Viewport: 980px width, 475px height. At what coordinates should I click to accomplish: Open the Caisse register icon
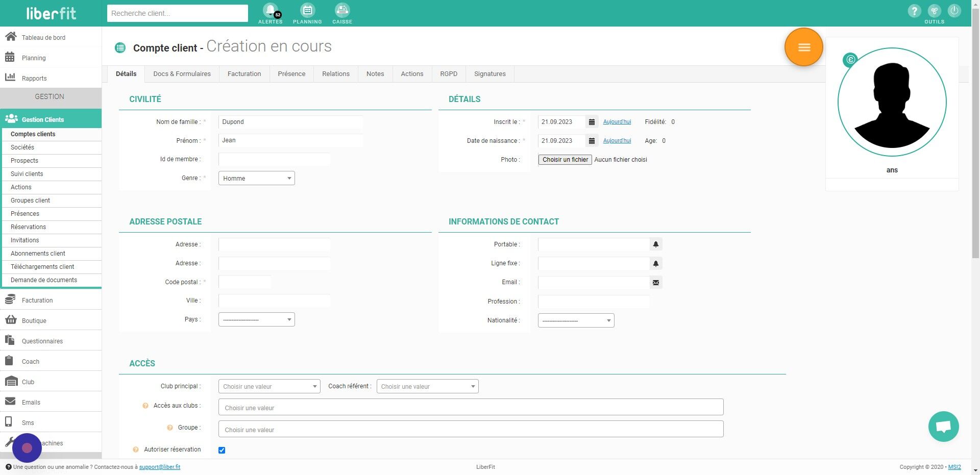tap(342, 11)
